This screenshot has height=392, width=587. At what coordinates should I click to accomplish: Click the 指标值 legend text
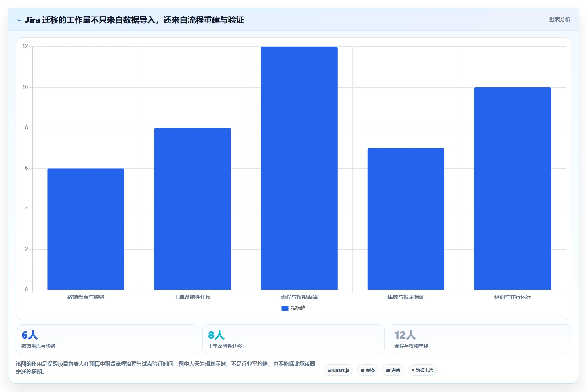(298, 308)
